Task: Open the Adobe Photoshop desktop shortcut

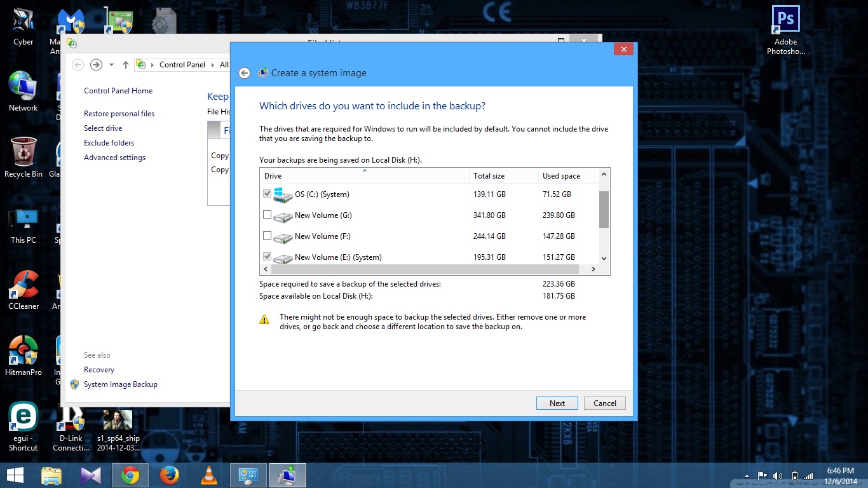Action: click(786, 30)
